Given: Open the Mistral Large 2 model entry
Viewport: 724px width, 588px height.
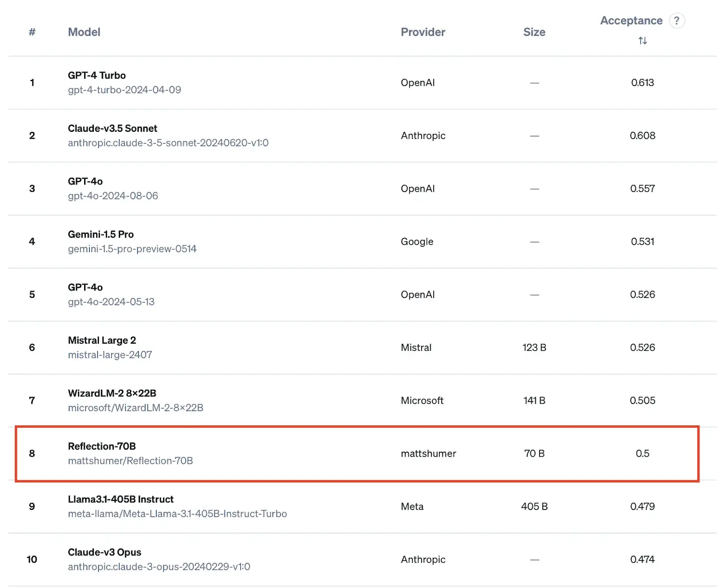Looking at the screenshot, I should coord(102,340).
